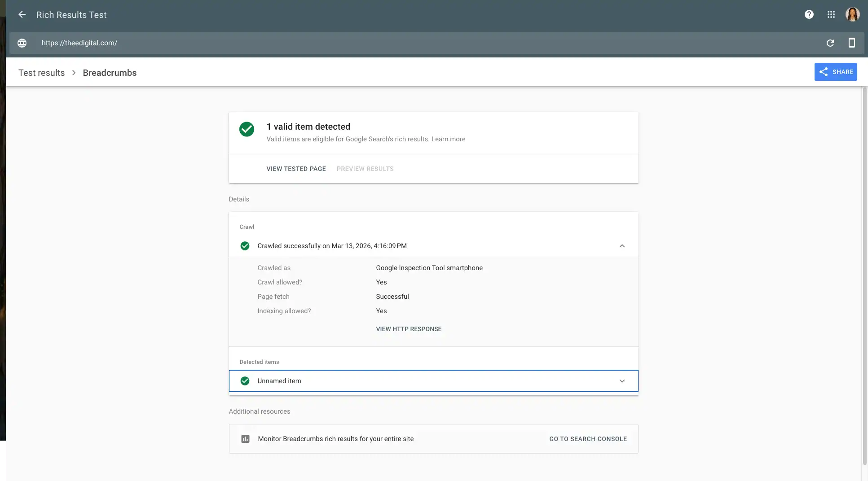Click the bar chart icon near Monitor Breadcrumbs
The image size is (868, 481).
click(x=245, y=439)
